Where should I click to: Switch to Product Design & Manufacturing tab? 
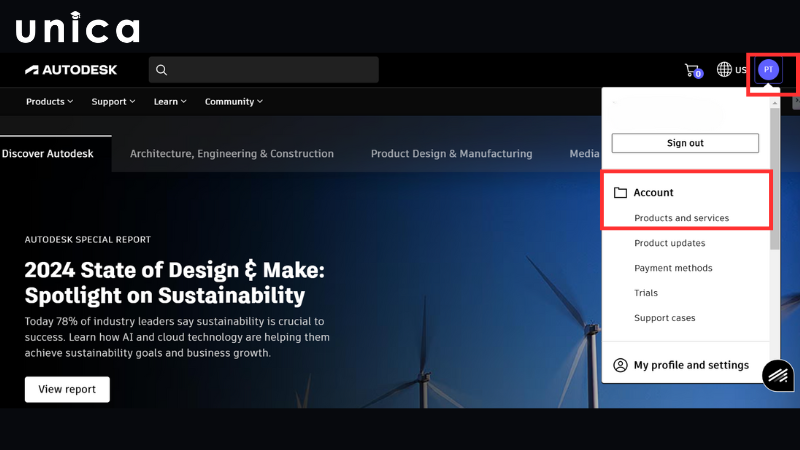452,154
